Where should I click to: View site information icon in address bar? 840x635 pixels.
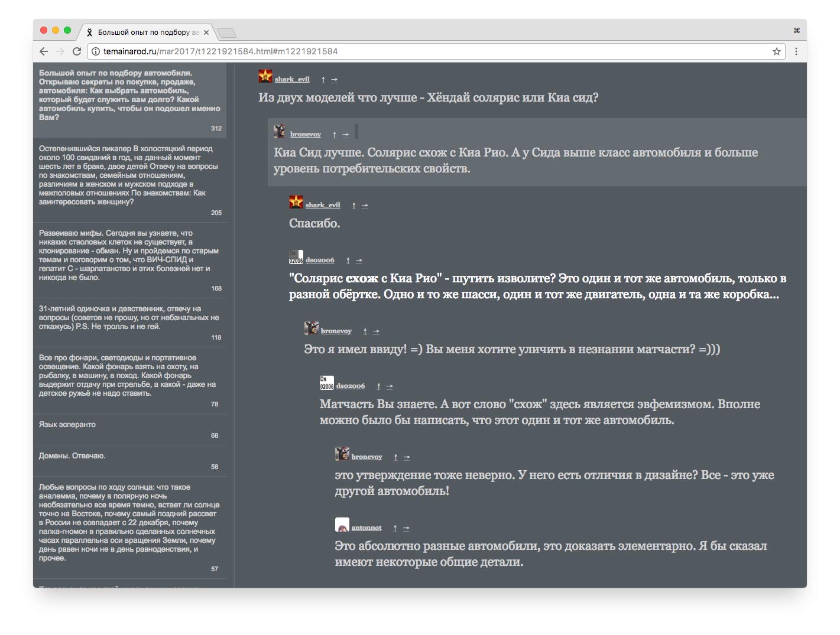click(96, 51)
